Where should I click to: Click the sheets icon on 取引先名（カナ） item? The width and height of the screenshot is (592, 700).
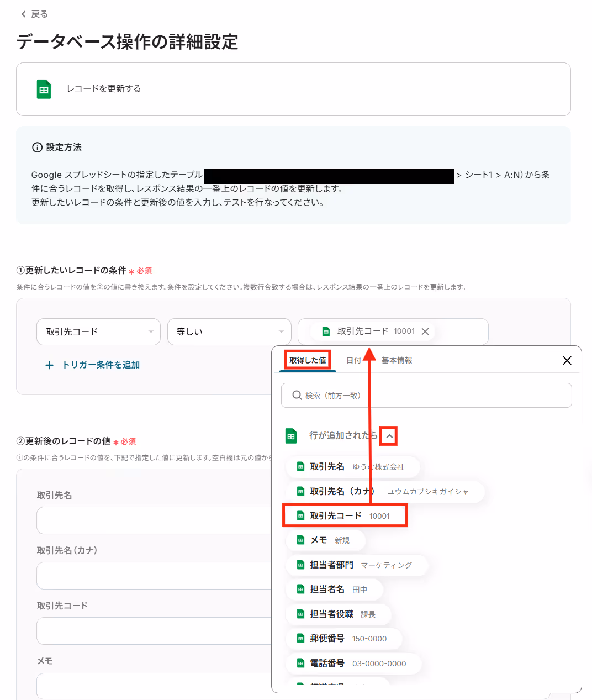click(300, 491)
